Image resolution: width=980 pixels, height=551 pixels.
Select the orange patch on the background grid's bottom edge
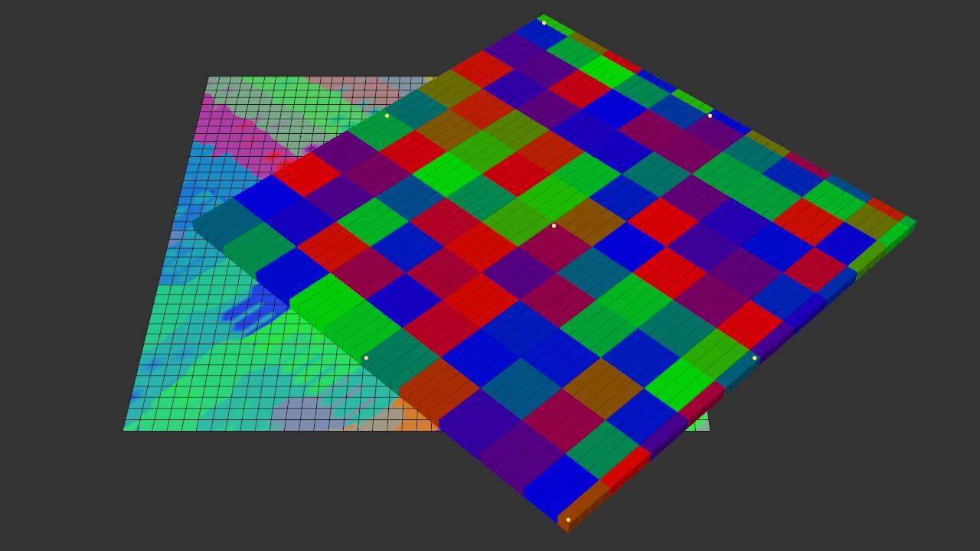(x=413, y=417)
